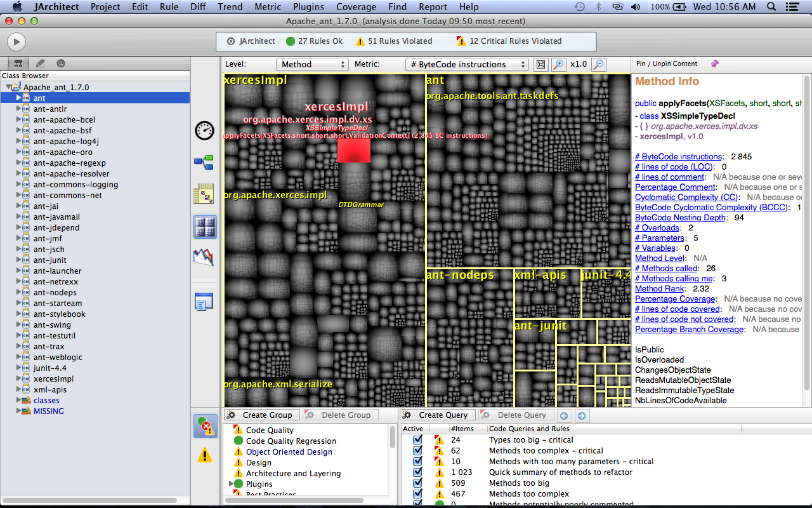Click the Wi-Fi status icon in the menu bar
Image resolution: width=812 pixels, height=508 pixels.
(x=617, y=7)
